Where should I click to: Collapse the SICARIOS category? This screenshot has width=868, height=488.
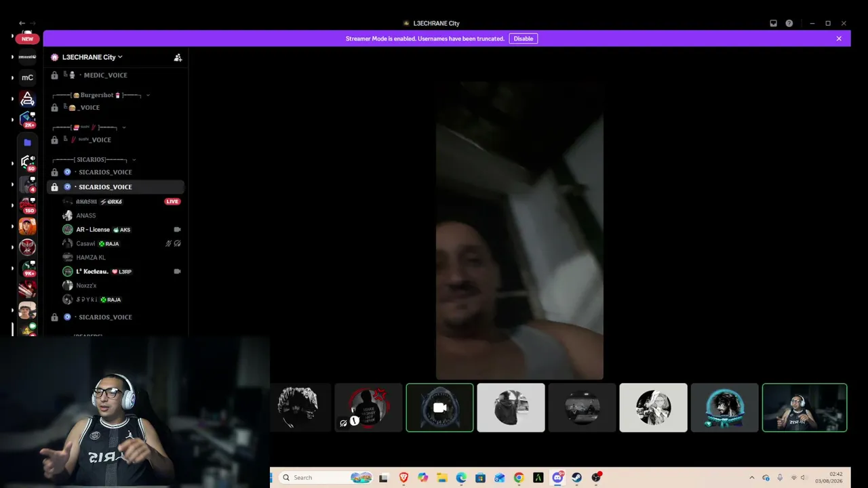click(x=134, y=160)
